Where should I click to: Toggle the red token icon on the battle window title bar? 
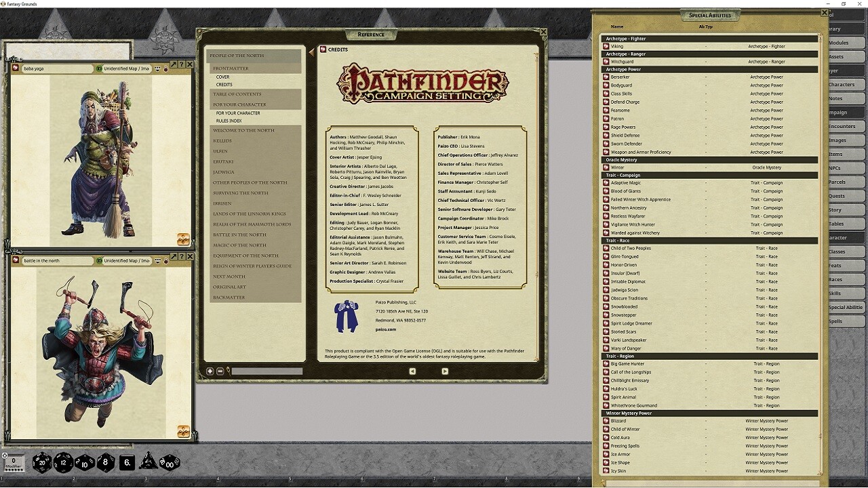[x=165, y=261]
